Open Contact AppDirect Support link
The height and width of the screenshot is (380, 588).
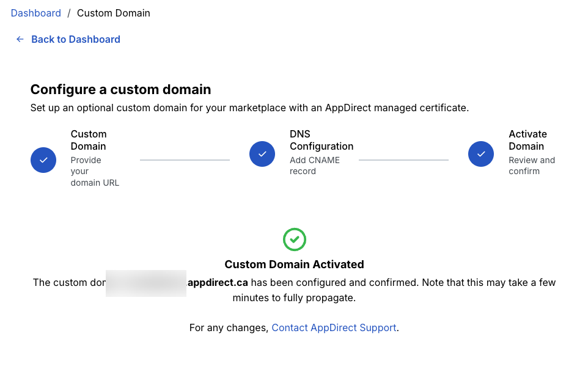coord(334,328)
